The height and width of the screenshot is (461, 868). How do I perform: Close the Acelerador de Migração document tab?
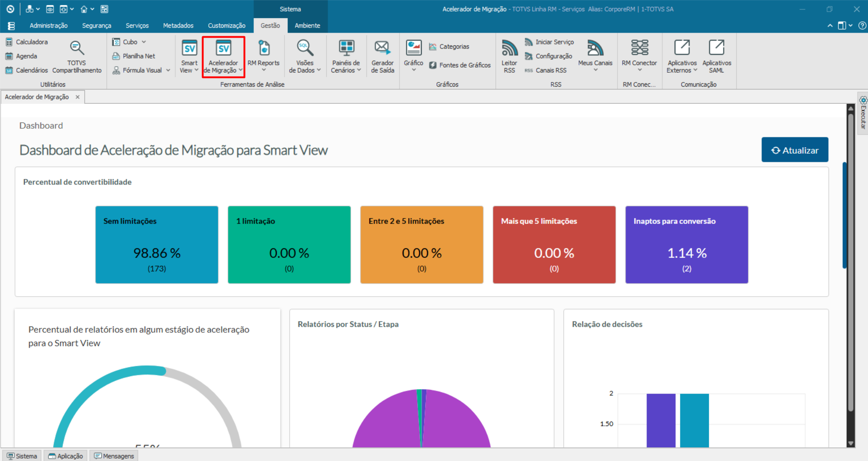[77, 97]
